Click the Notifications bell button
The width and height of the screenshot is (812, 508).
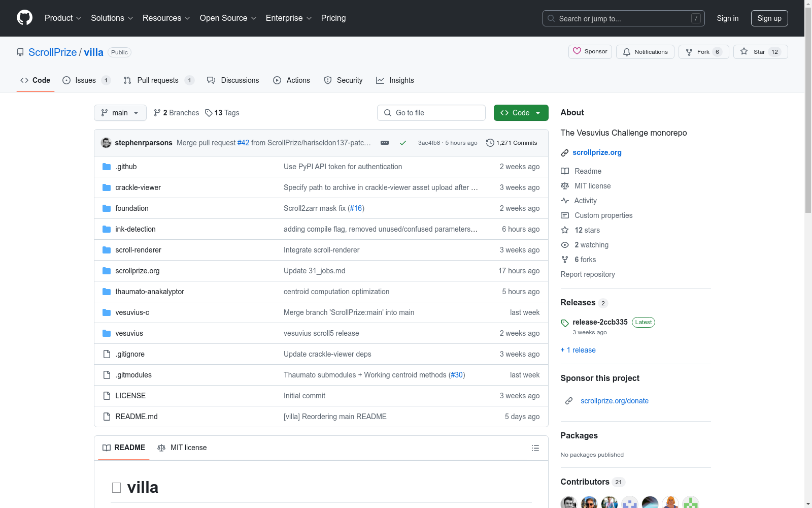(x=645, y=52)
